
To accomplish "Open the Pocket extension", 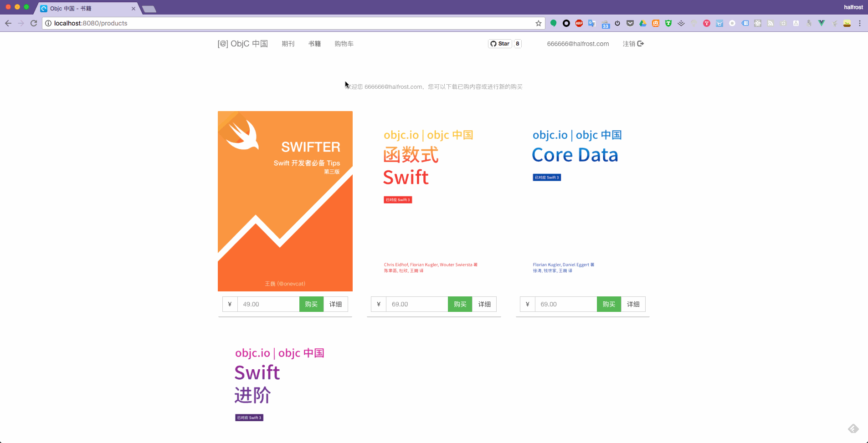I will (630, 23).
